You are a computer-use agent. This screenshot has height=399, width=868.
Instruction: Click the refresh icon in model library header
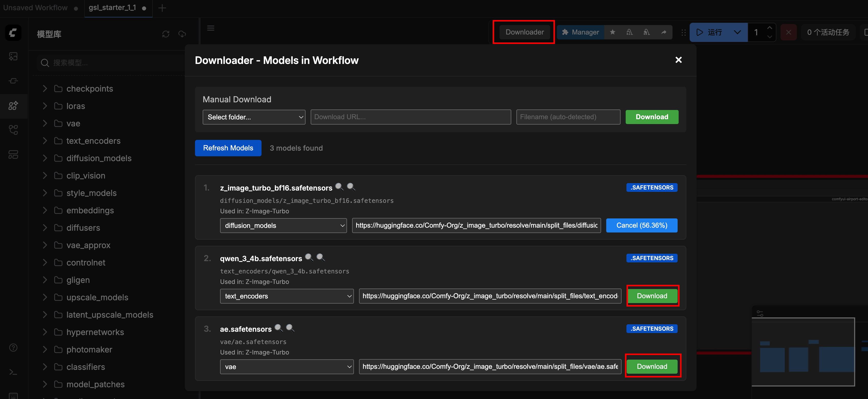(166, 34)
